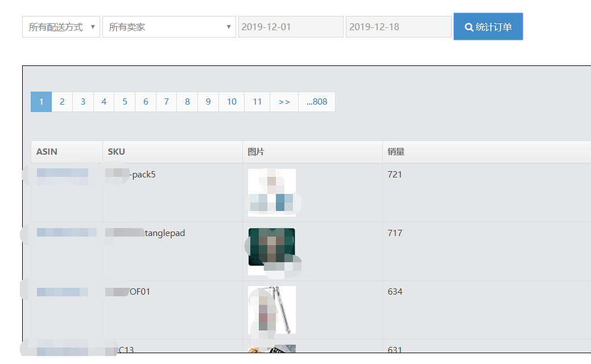Open the 所有配送方式 dropdown

61,27
